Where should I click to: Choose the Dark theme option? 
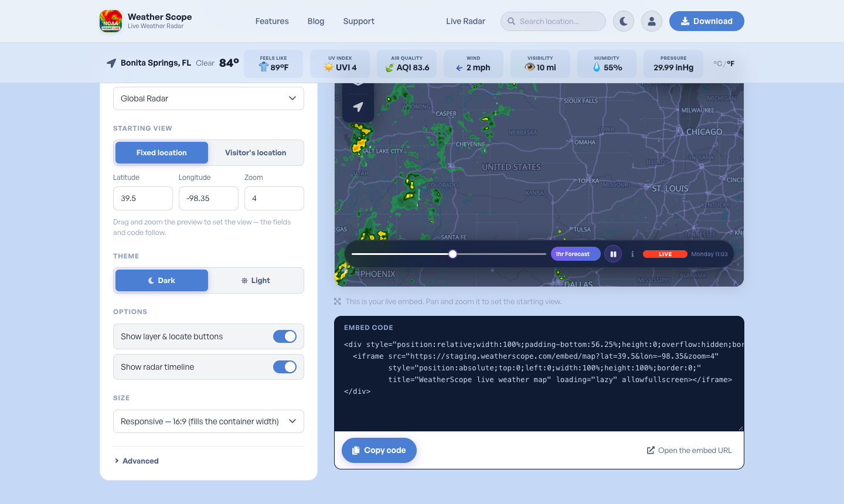[x=162, y=280]
